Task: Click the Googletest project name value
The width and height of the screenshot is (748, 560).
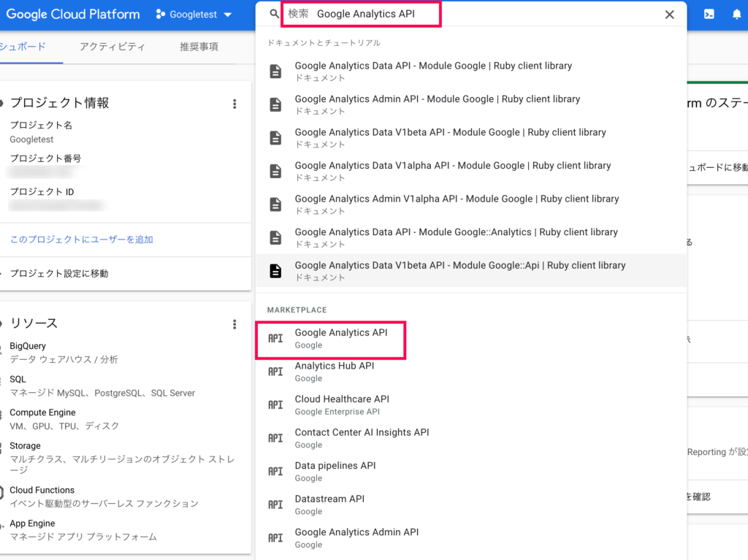Action: point(31,139)
